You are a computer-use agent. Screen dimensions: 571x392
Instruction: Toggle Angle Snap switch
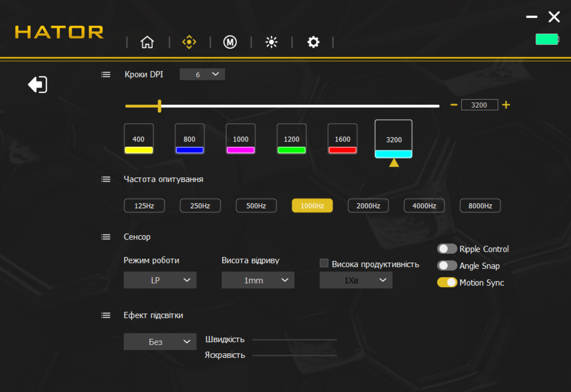tap(447, 265)
